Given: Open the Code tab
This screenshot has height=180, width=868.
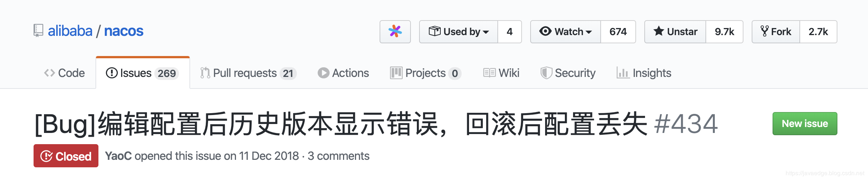Looking at the screenshot, I should [x=65, y=73].
